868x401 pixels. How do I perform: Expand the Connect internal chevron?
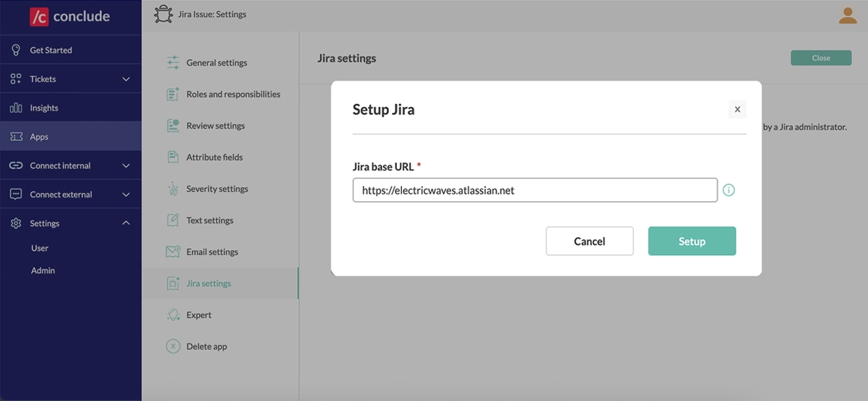(x=126, y=166)
